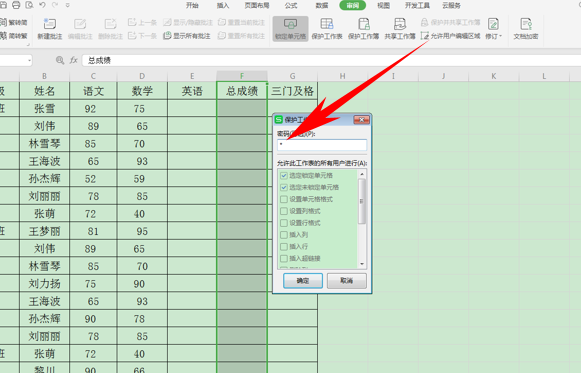This screenshot has height=373, width=582.
Task: Click scroll-up arrow of permissions list
Action: (x=362, y=174)
